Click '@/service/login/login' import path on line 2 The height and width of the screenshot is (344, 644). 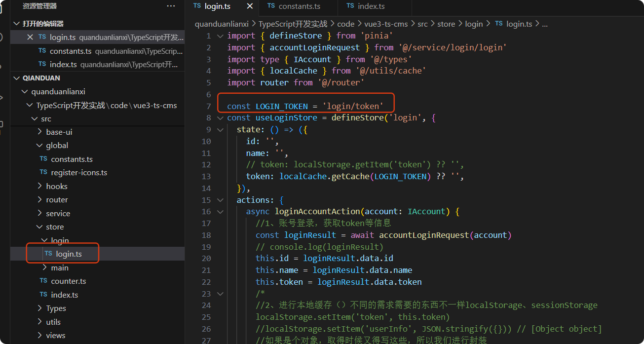click(x=453, y=47)
